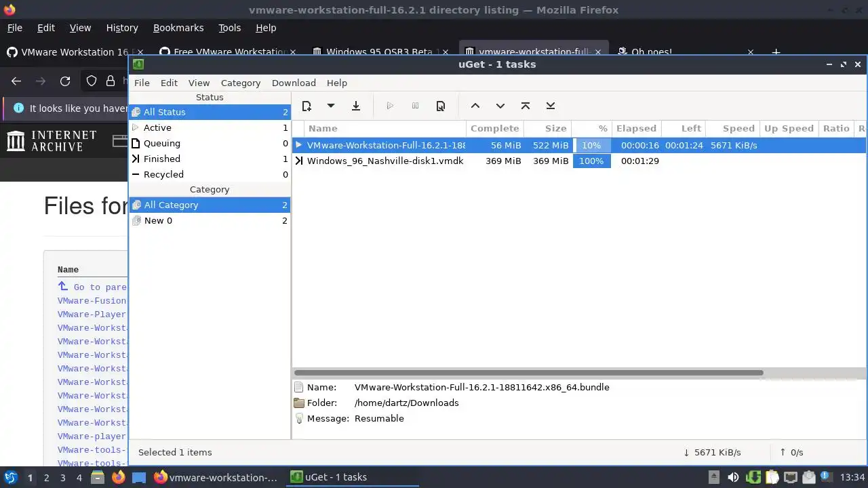Image resolution: width=868 pixels, height=488 pixels.
Task: Click the Internet Archive logo
Action: (x=52, y=141)
